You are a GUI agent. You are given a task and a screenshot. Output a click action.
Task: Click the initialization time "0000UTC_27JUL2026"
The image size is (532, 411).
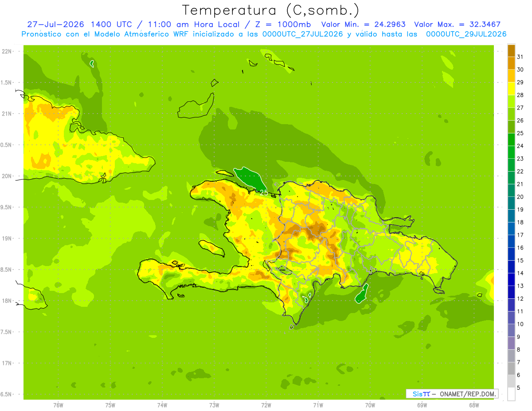(x=302, y=34)
